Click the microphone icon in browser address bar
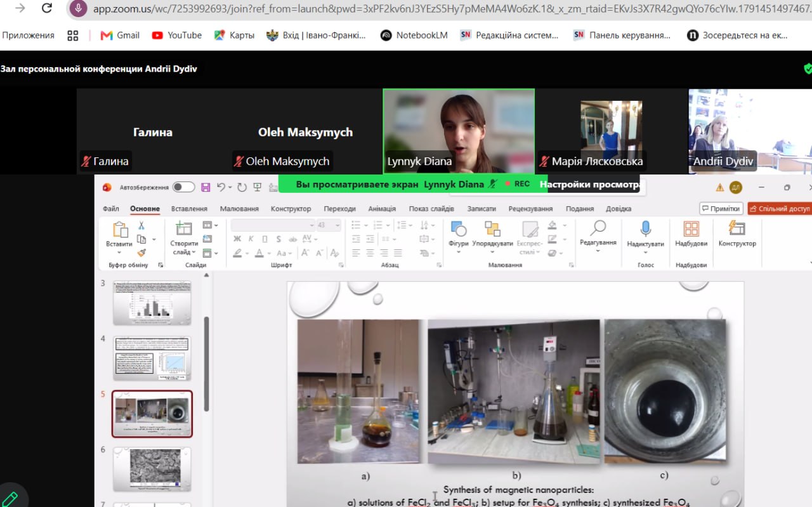The height and width of the screenshot is (507, 812). pos(78,8)
